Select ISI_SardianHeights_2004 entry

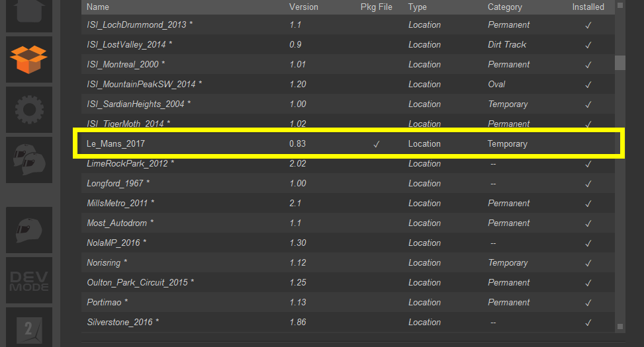(x=348, y=104)
